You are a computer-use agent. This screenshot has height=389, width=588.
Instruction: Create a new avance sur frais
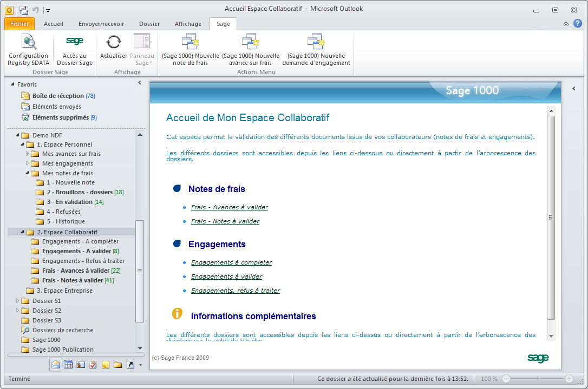point(251,49)
